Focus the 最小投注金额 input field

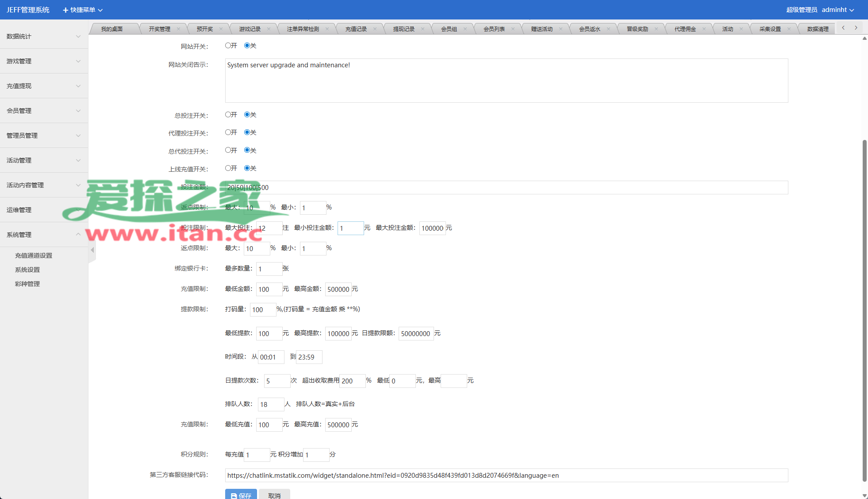click(351, 228)
